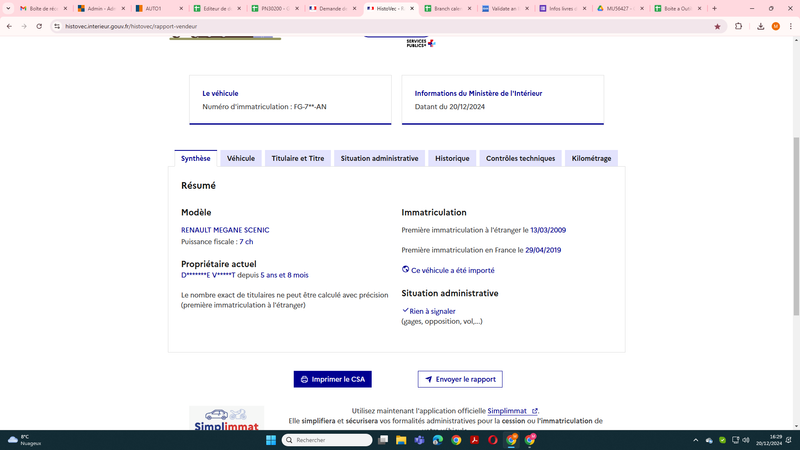Open File Explorer from the taskbar

(401, 440)
